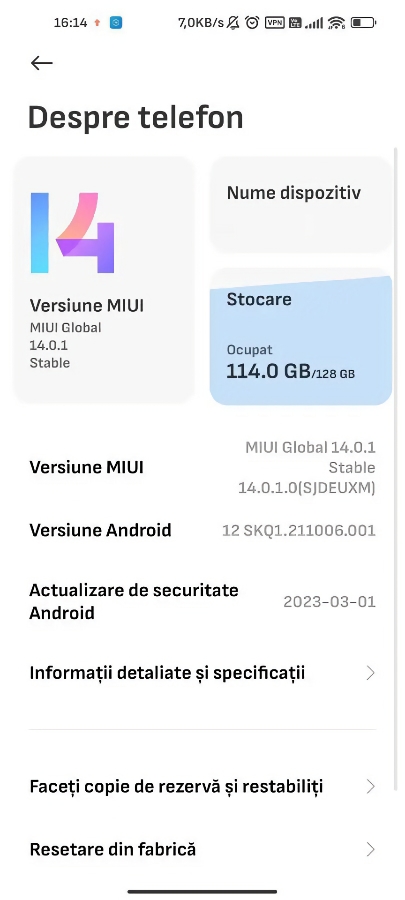Tap the MIUI 14 logo
The image size is (405, 900).
coord(73,232)
